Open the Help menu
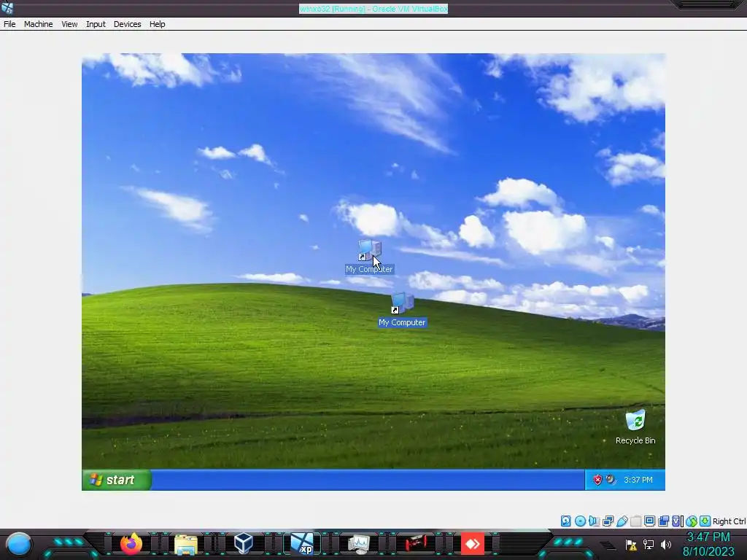 158,24
